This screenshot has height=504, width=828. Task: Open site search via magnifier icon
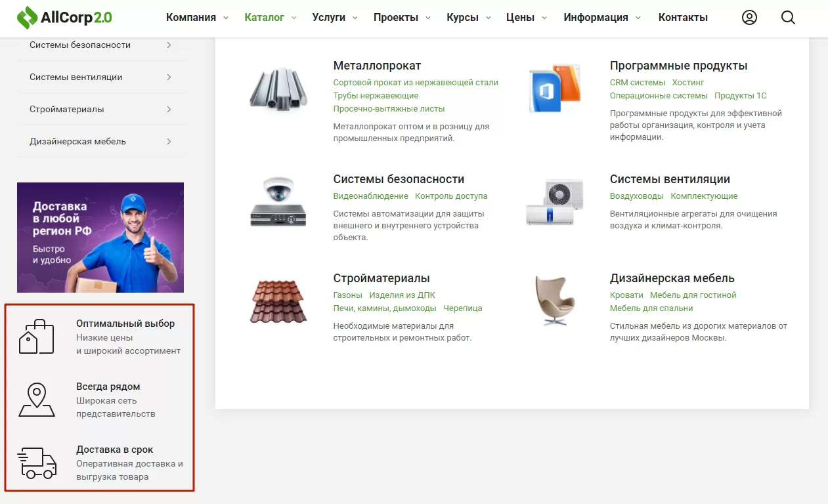tap(788, 18)
